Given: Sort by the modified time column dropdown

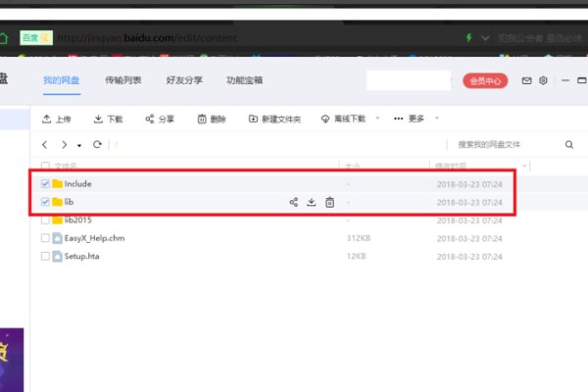Looking at the screenshot, I should (x=524, y=166).
